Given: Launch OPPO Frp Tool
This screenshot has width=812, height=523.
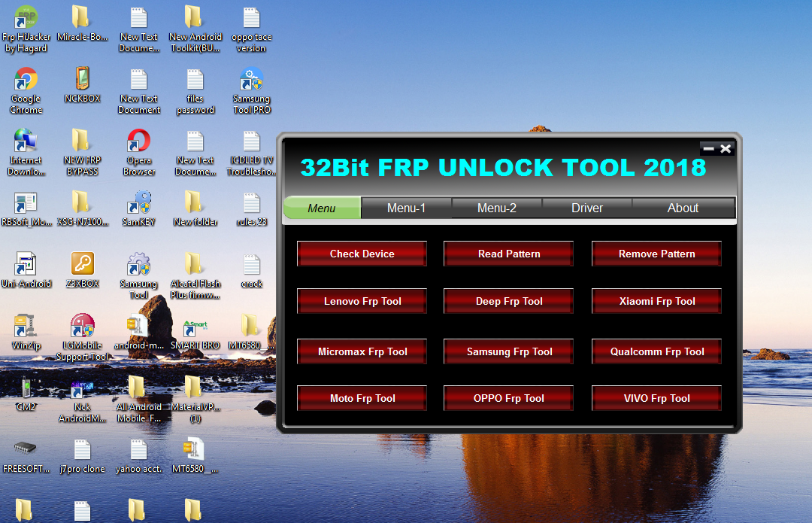Looking at the screenshot, I should [508, 398].
